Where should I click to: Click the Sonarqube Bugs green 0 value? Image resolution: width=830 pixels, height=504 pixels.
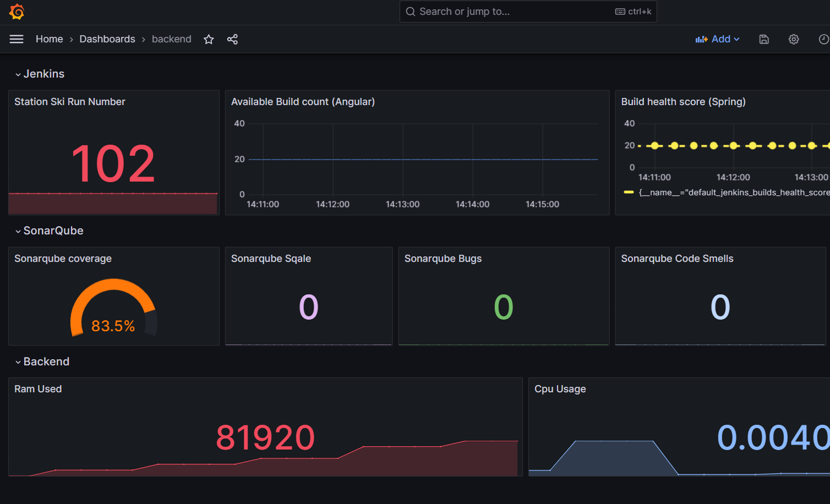pos(504,307)
